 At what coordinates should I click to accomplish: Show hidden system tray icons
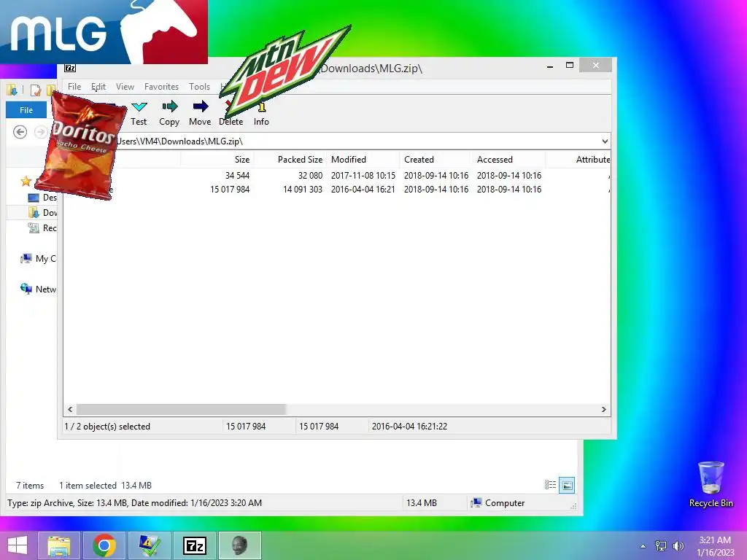click(x=643, y=546)
